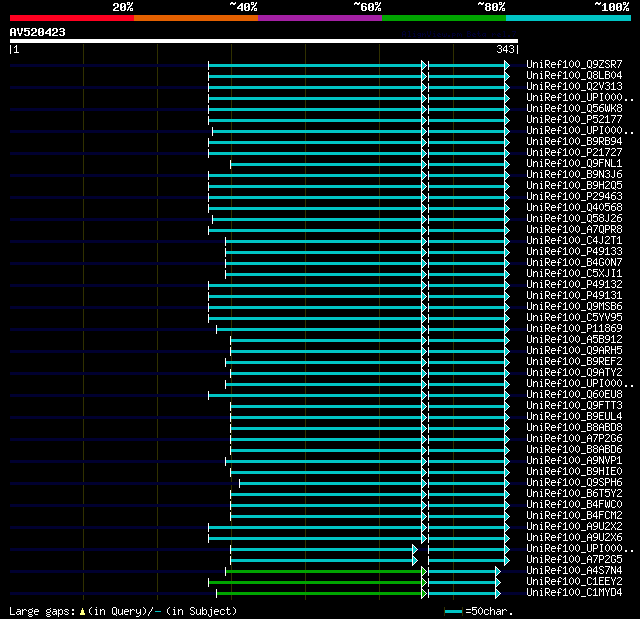Click the UniRef100_Q9SPH6 label
The width and height of the screenshot is (640, 619).
(574, 483)
